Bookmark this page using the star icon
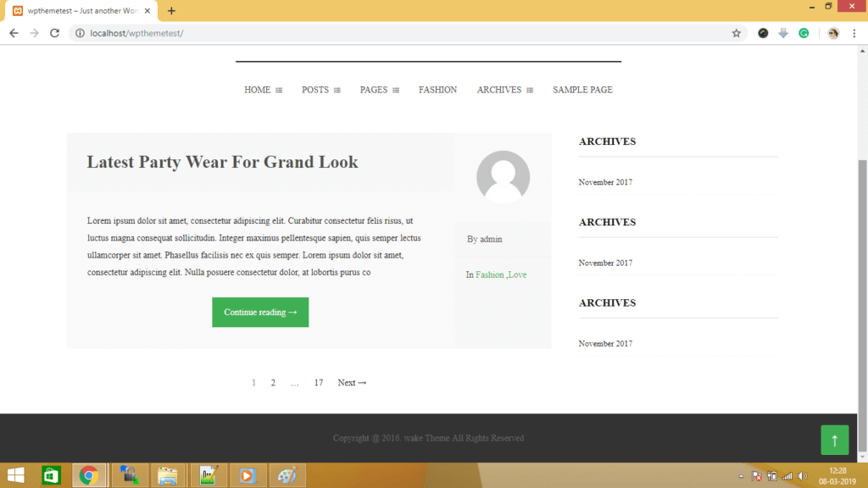 [x=737, y=32]
